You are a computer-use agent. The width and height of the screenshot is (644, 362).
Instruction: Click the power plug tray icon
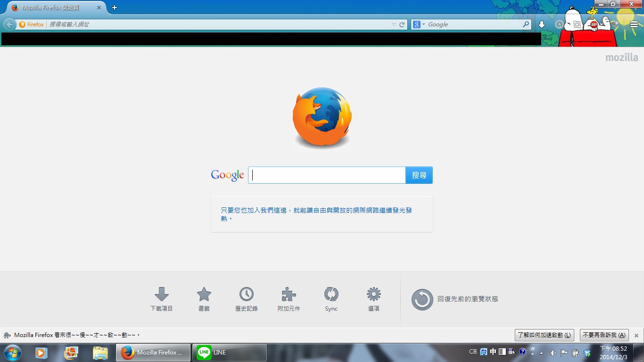[576, 353]
